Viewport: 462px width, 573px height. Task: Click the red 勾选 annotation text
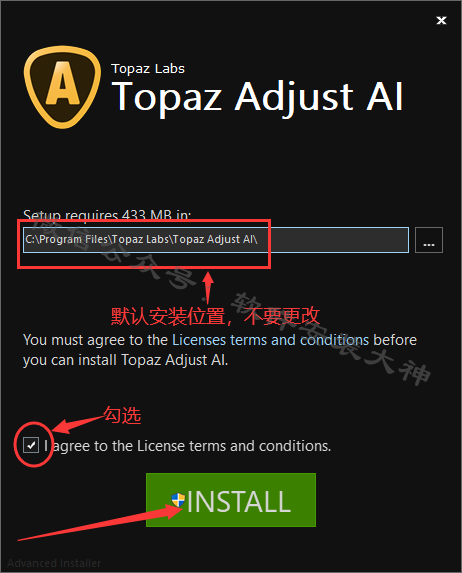pos(122,415)
